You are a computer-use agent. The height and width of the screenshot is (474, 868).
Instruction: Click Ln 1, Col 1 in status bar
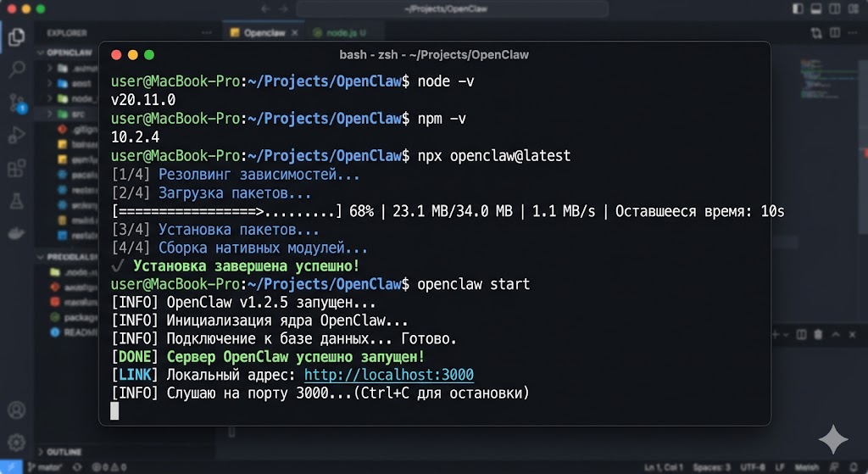[x=663, y=468]
